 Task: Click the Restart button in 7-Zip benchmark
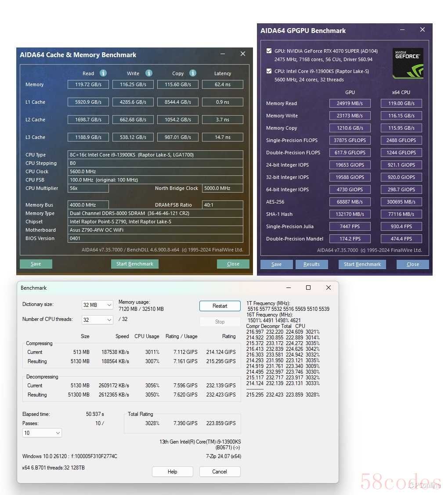coord(220,306)
